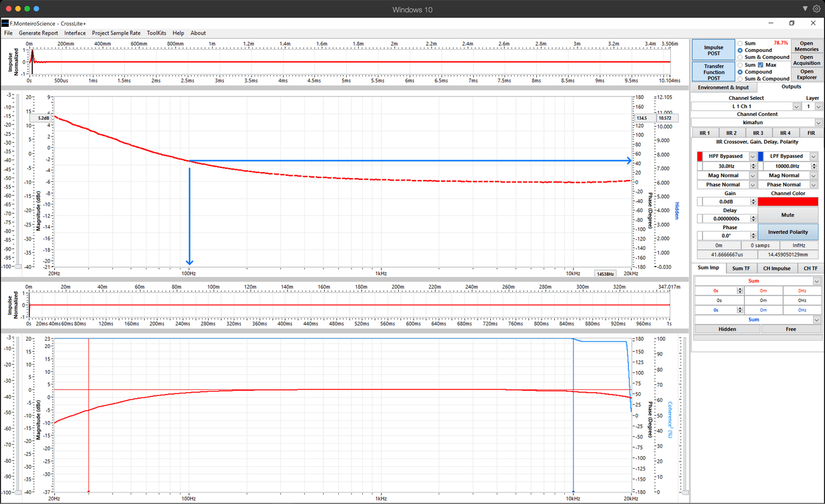Click Open Acquisition button
Viewport: 825px width, 504px height.
tap(806, 60)
